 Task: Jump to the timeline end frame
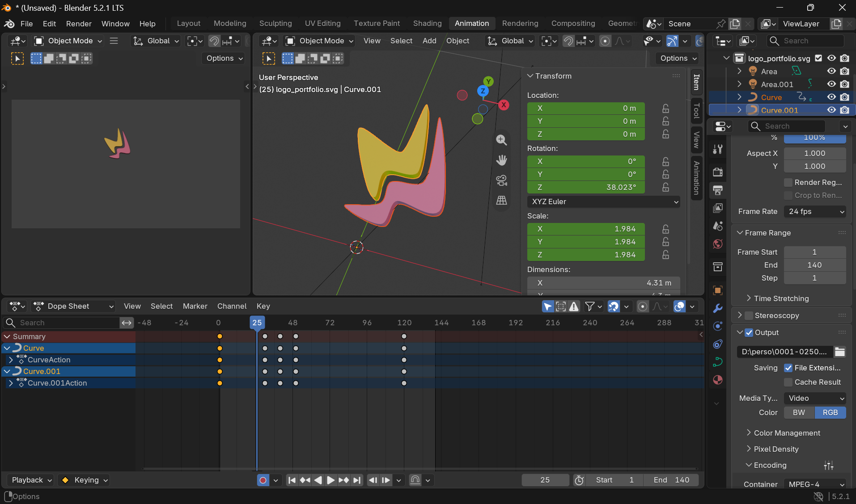click(357, 480)
